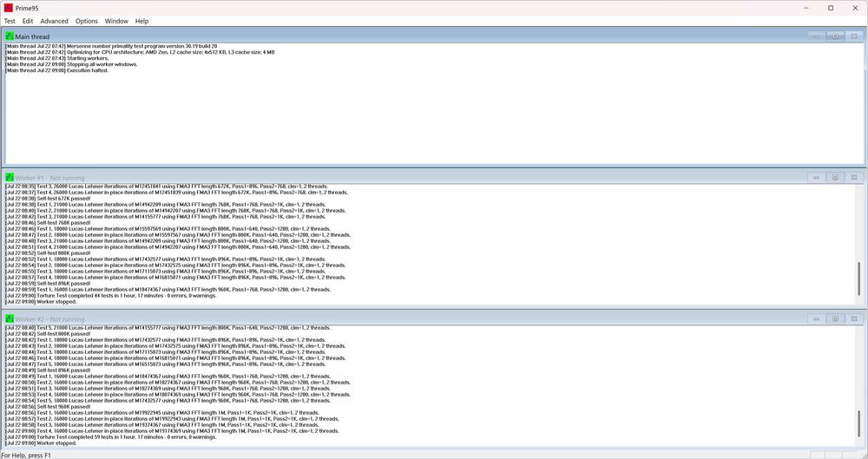Screen dimensions: 868x459
Task: Minimize the Worker #2 child window
Action: (x=816, y=319)
